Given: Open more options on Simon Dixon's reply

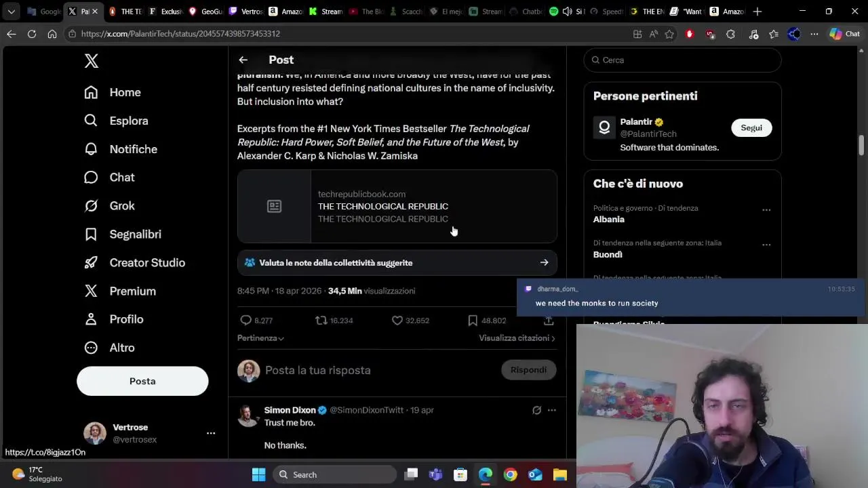Looking at the screenshot, I should [552, 410].
